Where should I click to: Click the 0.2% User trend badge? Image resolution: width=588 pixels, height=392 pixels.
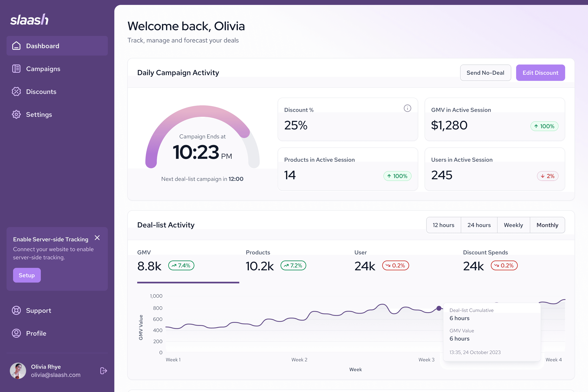(x=395, y=265)
